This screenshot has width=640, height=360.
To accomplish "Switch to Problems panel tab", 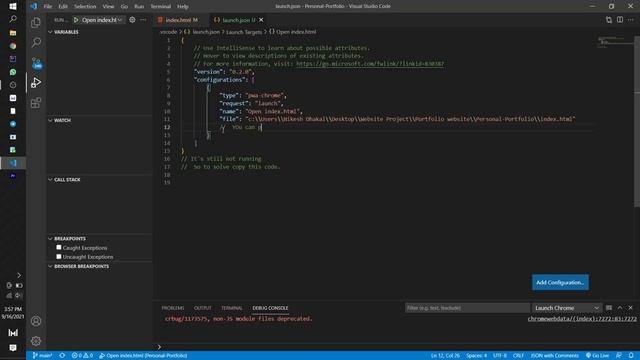I will coord(173,308).
